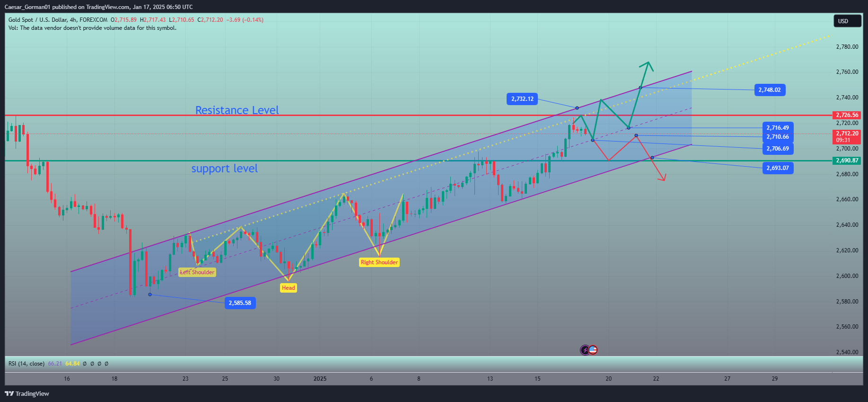
Task: Click the current price tag 2,712.20
Action: tap(847, 137)
